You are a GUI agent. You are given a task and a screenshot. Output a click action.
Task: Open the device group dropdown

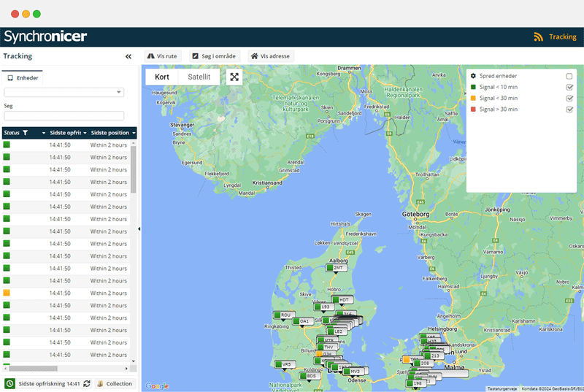(x=64, y=92)
